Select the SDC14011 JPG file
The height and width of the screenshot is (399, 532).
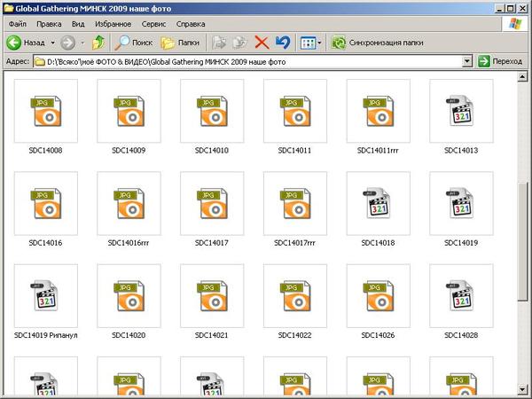point(295,117)
